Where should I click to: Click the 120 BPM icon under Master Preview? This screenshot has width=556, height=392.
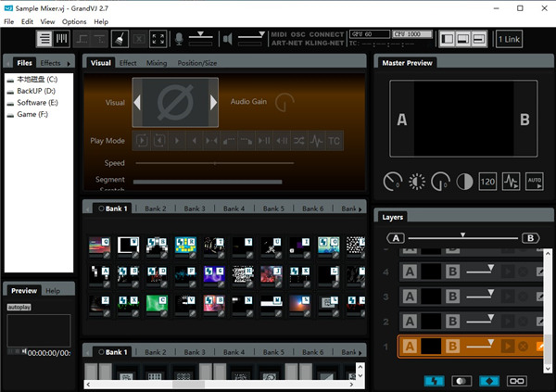point(488,182)
